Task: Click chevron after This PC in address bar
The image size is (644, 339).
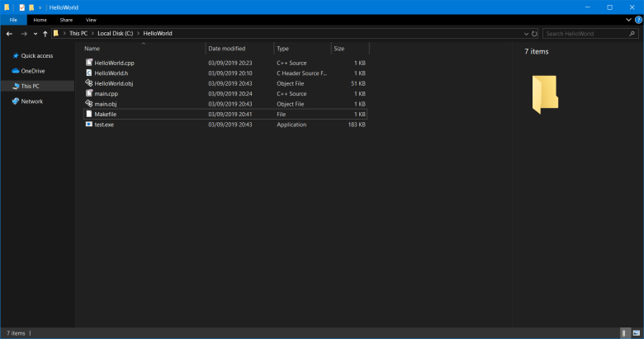Action: (x=92, y=33)
